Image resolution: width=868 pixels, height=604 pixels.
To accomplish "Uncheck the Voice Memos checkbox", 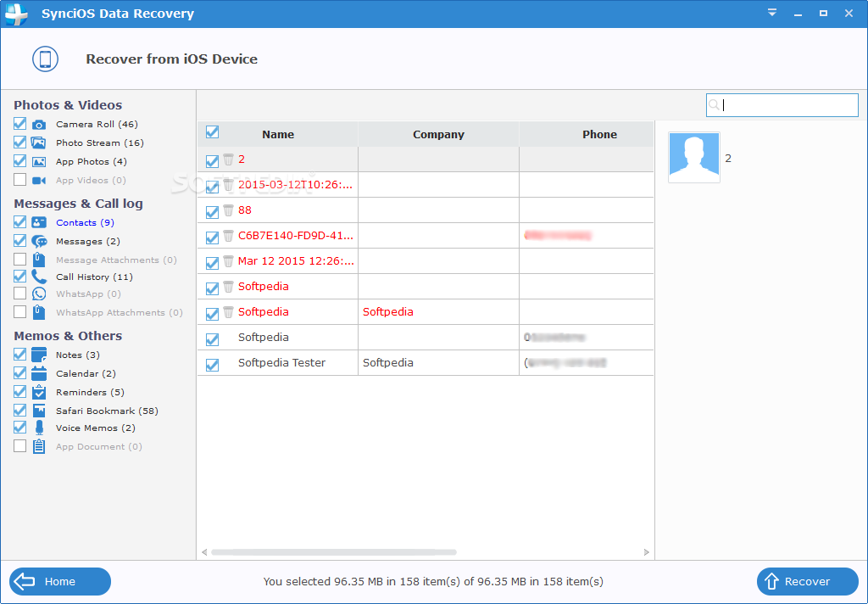I will tap(20, 428).
